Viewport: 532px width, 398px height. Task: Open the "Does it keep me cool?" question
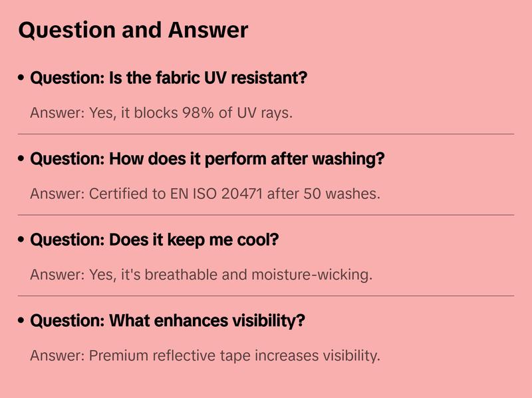[154, 240]
